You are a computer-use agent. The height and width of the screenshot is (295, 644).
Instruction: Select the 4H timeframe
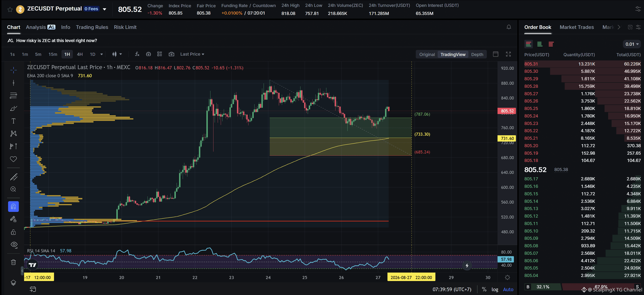pos(80,54)
